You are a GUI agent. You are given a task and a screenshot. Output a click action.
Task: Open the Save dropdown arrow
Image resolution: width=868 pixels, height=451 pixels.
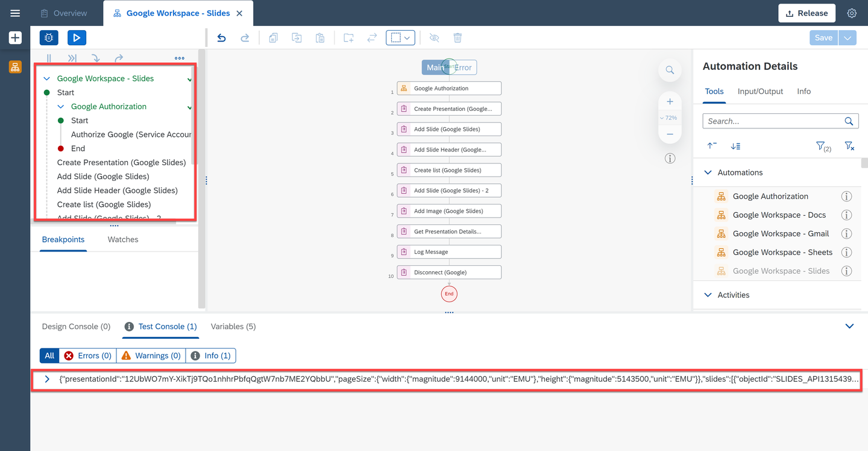coord(848,37)
